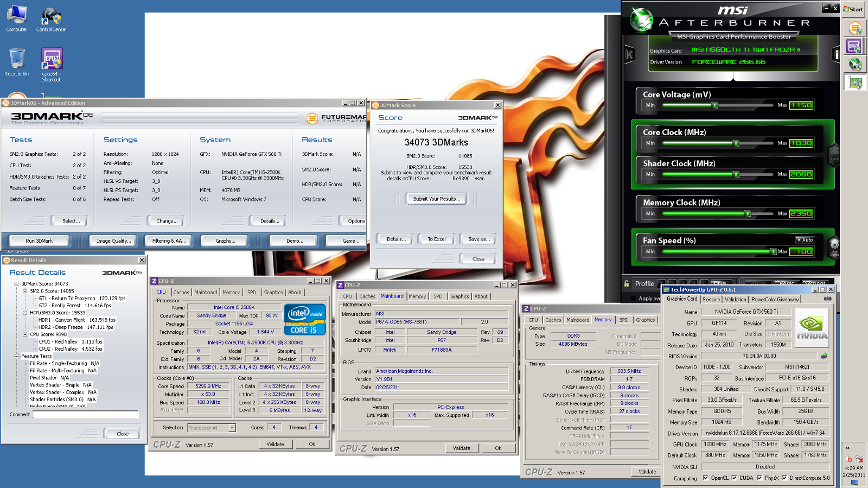Image resolution: width=868 pixels, height=488 pixels.
Task: Toggle the fan speed Auto button
Action: [805, 240]
